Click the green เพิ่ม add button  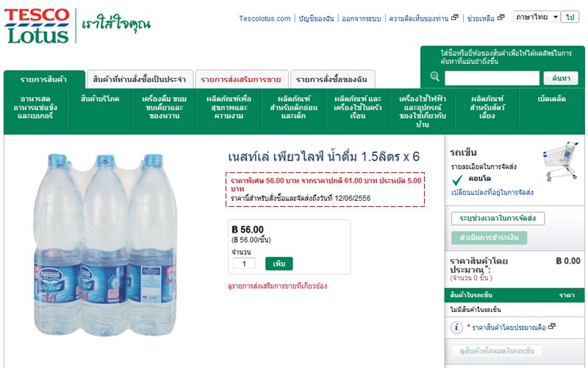point(279,263)
